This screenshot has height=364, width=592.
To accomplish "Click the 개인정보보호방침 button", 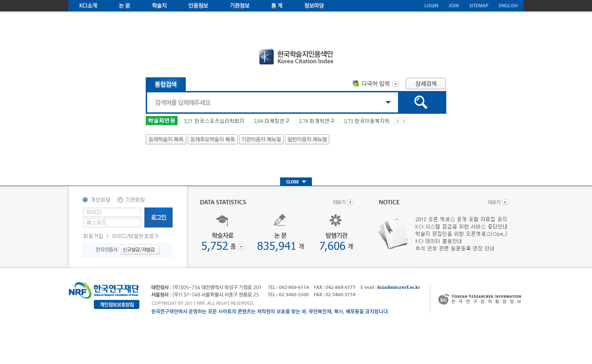I will click(x=117, y=305).
